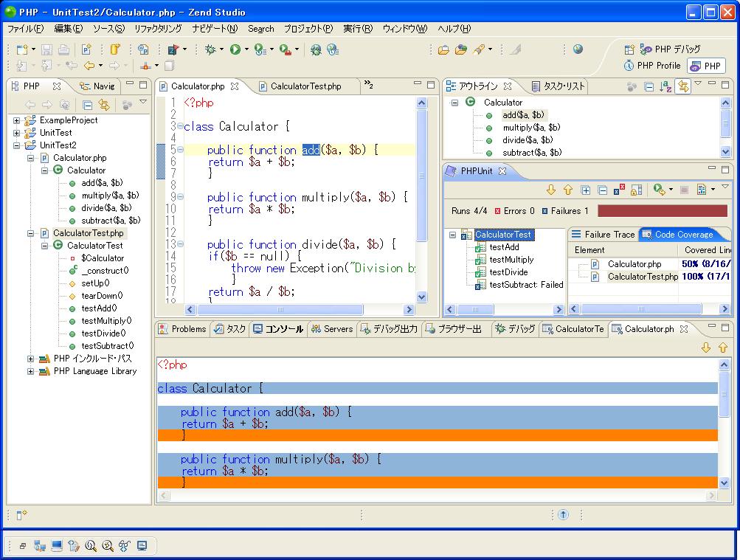Rerun the last PHPUnit test

658,190
